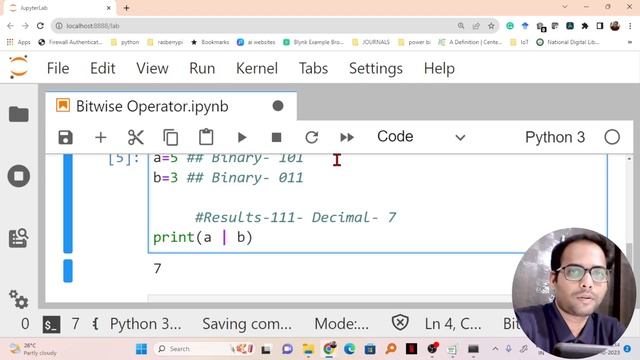640x360 pixels.
Task: Open the browser tab search chevron
Action: pyautogui.click(x=565, y=7)
